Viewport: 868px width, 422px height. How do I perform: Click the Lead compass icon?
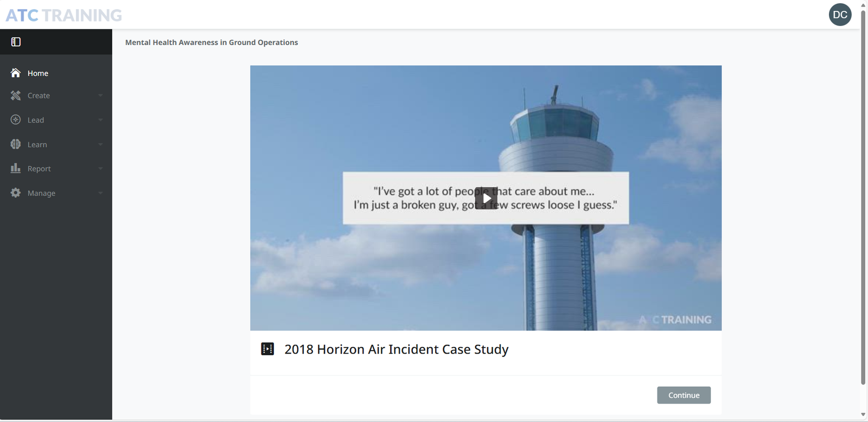[x=16, y=120]
